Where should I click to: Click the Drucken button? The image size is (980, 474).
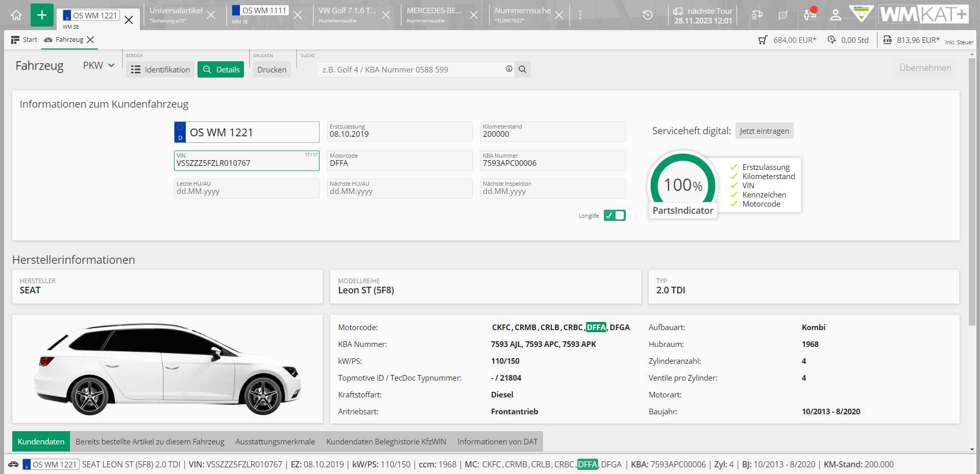point(272,69)
